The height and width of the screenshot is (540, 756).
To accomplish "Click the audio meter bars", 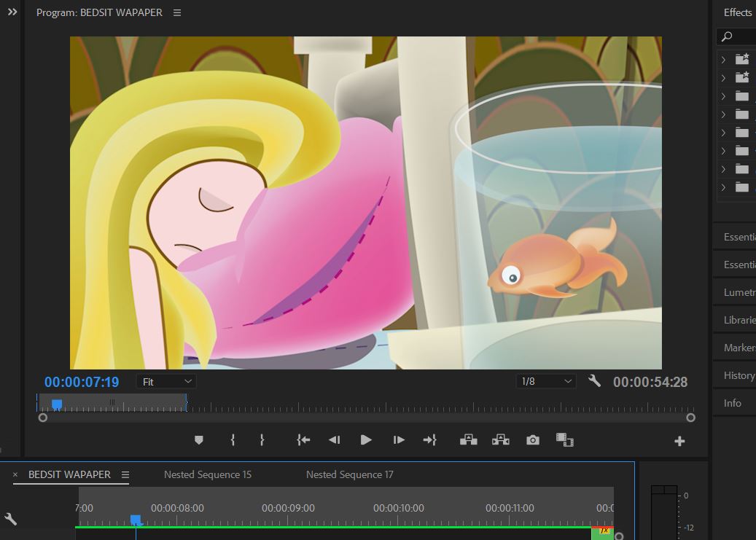I will click(664, 512).
